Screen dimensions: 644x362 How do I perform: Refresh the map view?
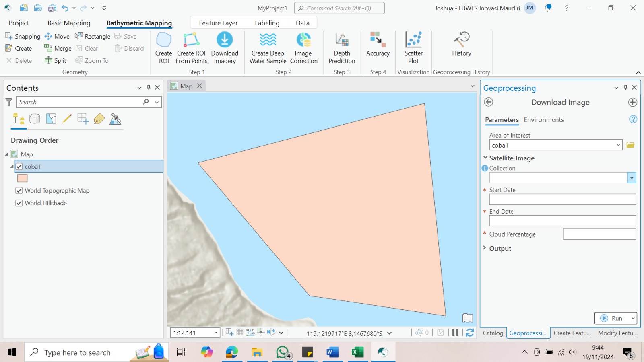(x=470, y=333)
